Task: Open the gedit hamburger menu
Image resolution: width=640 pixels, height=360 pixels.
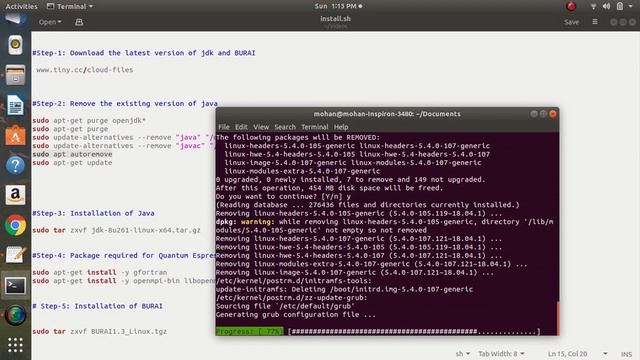Action: pos(595,22)
